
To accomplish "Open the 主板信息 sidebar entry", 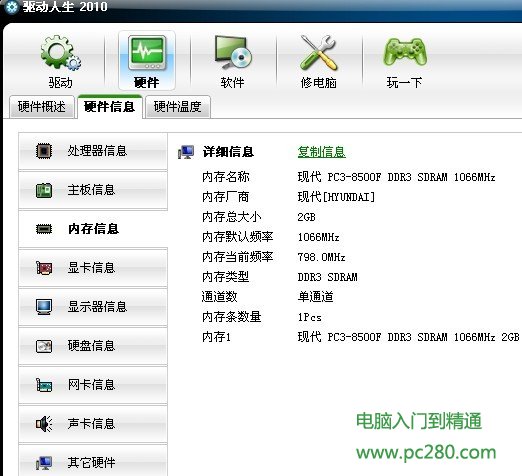I will tap(93, 190).
